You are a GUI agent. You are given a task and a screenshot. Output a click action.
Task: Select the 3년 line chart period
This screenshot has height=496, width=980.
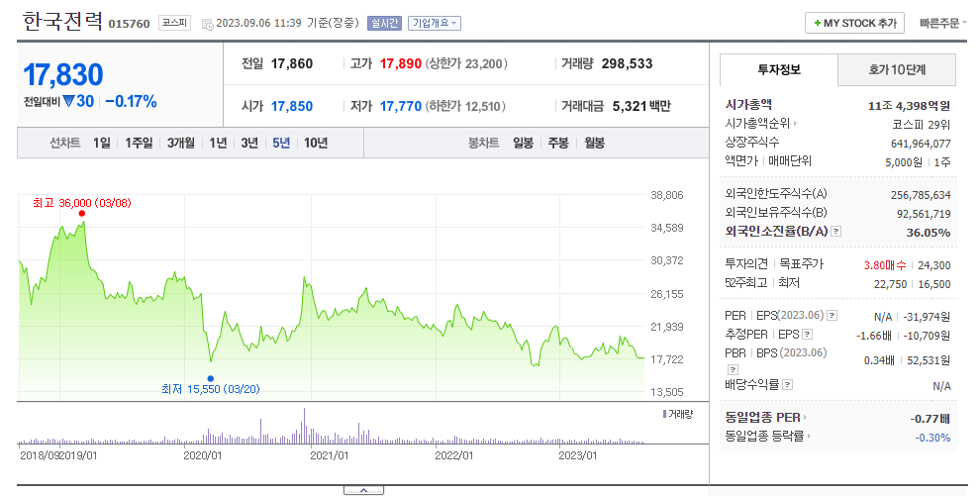pos(249,143)
